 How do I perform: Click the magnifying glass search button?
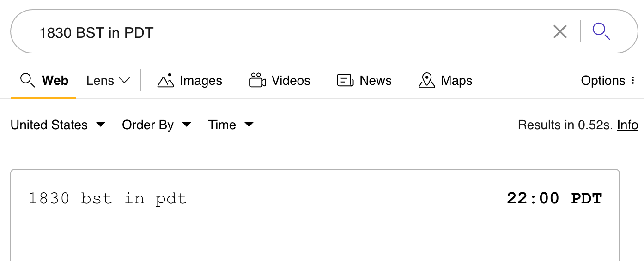(601, 32)
